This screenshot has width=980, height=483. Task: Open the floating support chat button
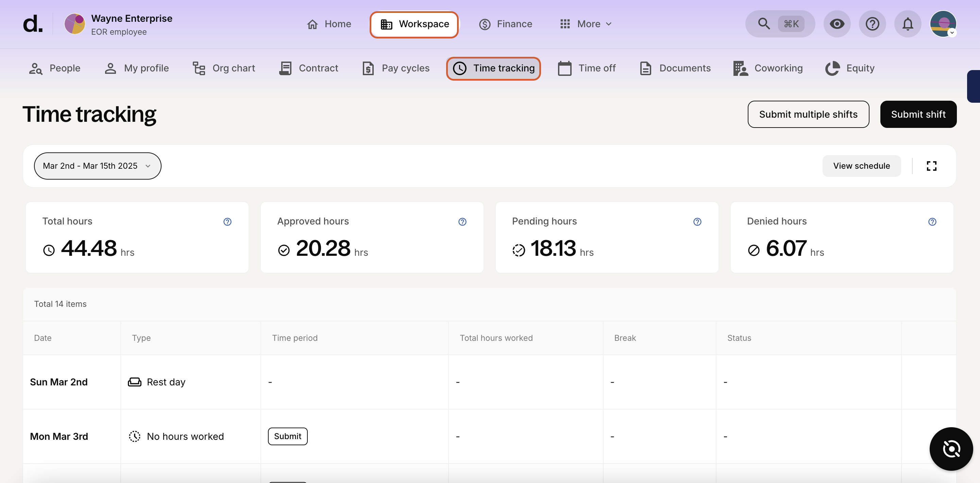point(951,449)
